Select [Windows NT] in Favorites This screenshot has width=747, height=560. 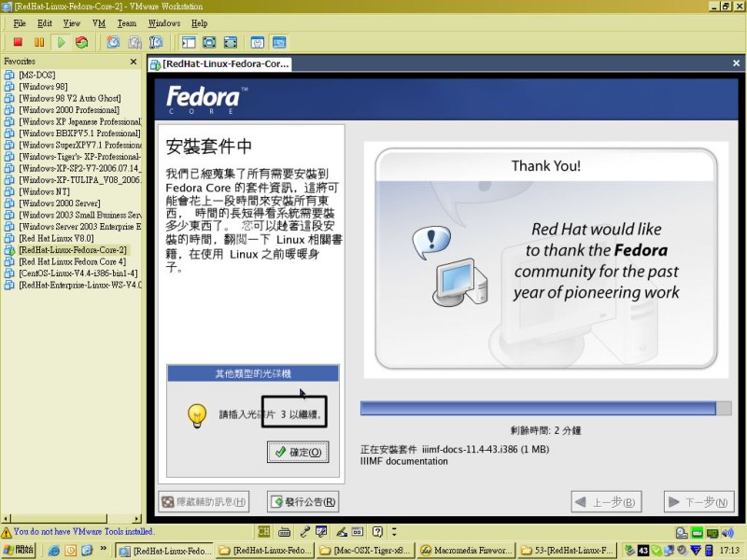coord(44,191)
